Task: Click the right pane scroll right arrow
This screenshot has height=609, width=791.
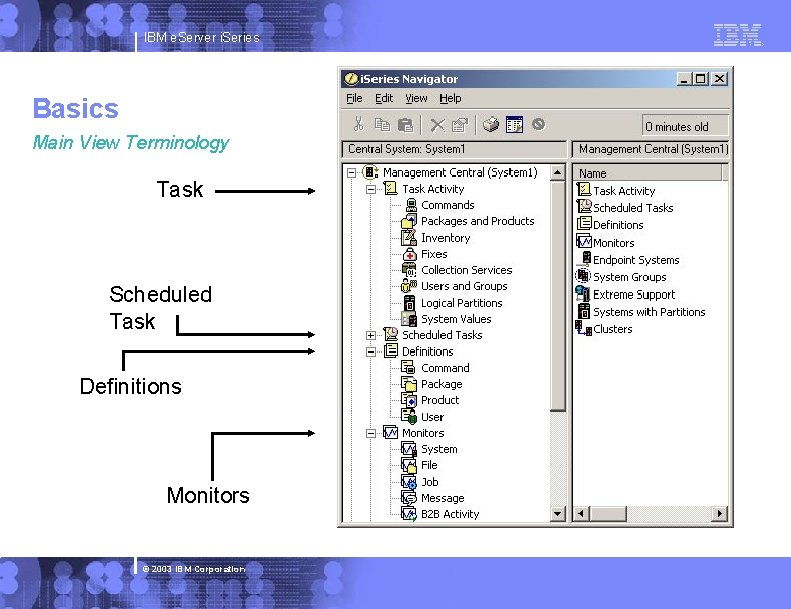Action: tap(719, 514)
